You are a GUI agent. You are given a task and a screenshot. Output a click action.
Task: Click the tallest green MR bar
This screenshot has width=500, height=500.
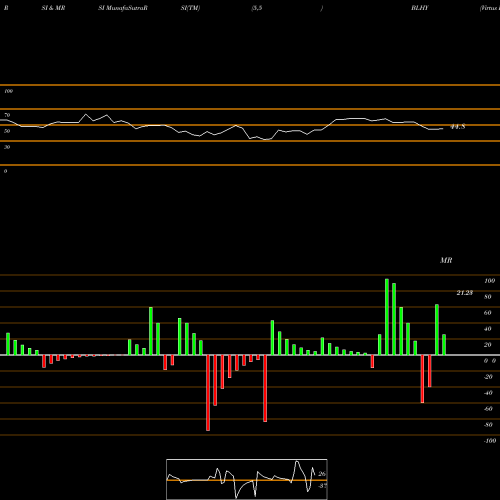coord(387,317)
